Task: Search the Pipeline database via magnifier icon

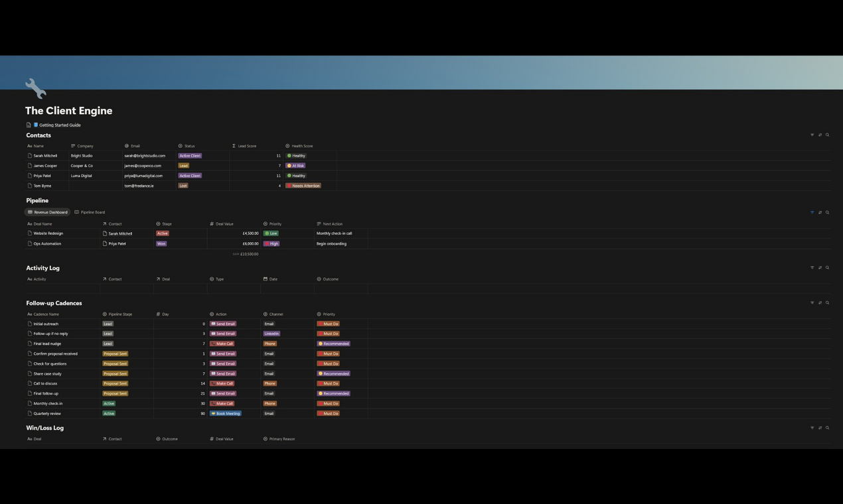Action: pos(827,212)
